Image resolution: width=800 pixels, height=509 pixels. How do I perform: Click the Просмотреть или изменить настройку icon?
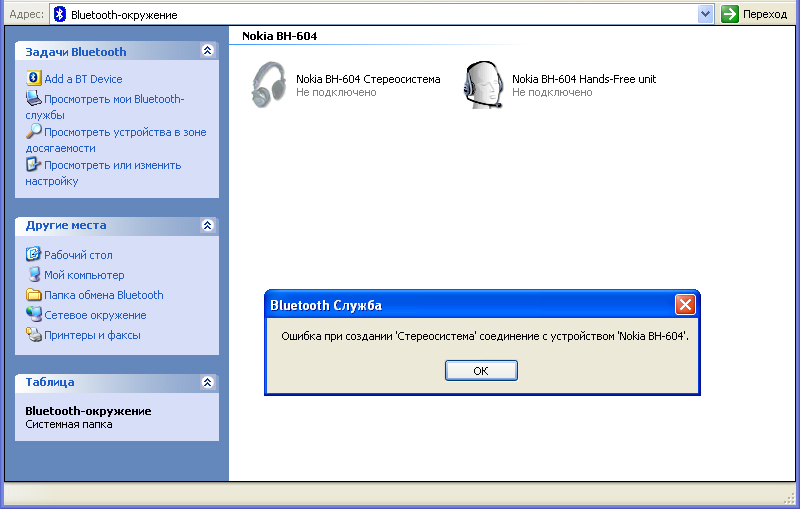coord(34,164)
